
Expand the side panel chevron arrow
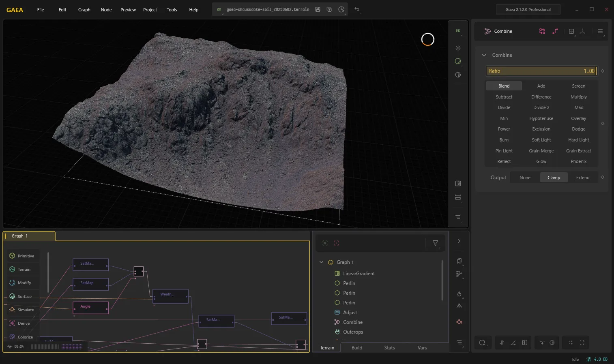coord(459,241)
